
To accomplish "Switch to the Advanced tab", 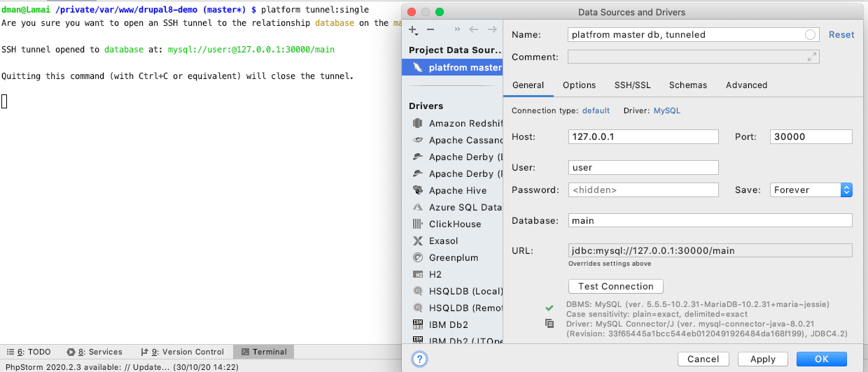I will pyautogui.click(x=746, y=85).
